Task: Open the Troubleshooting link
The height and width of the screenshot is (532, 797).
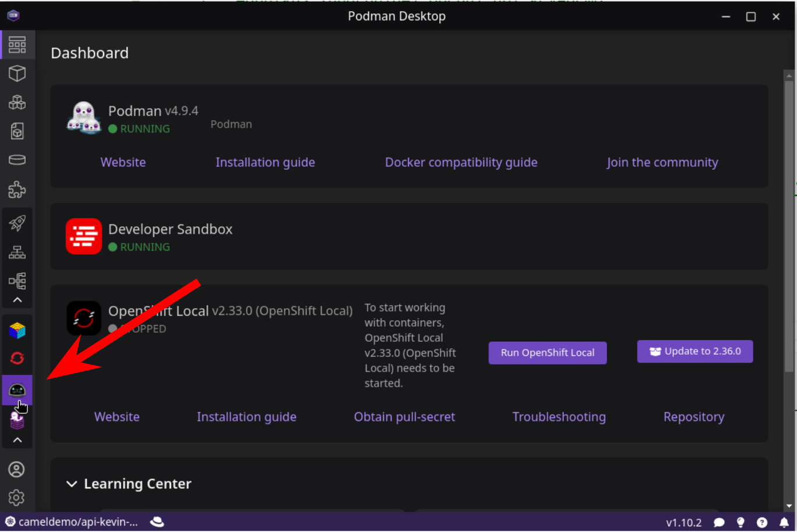Action: click(559, 417)
